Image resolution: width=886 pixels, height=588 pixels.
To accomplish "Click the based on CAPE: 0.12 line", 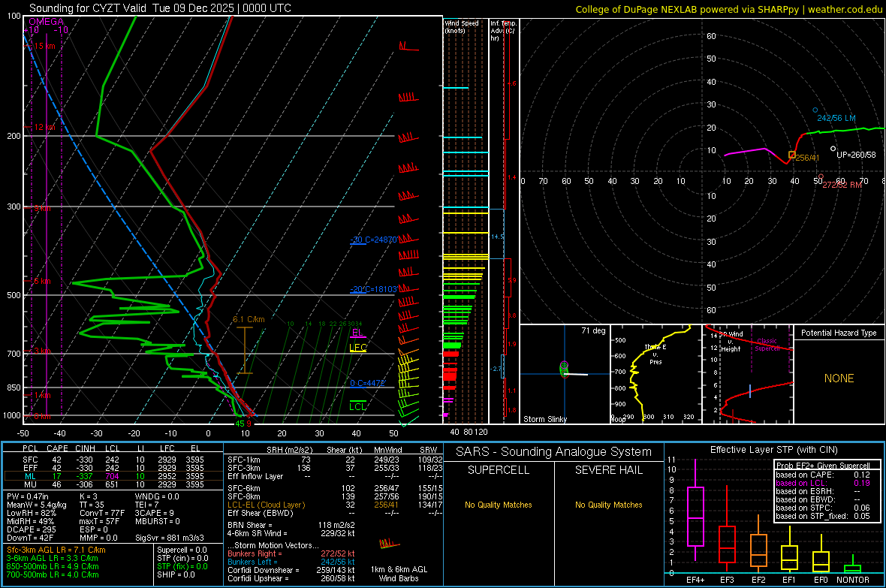I will 823,475.
